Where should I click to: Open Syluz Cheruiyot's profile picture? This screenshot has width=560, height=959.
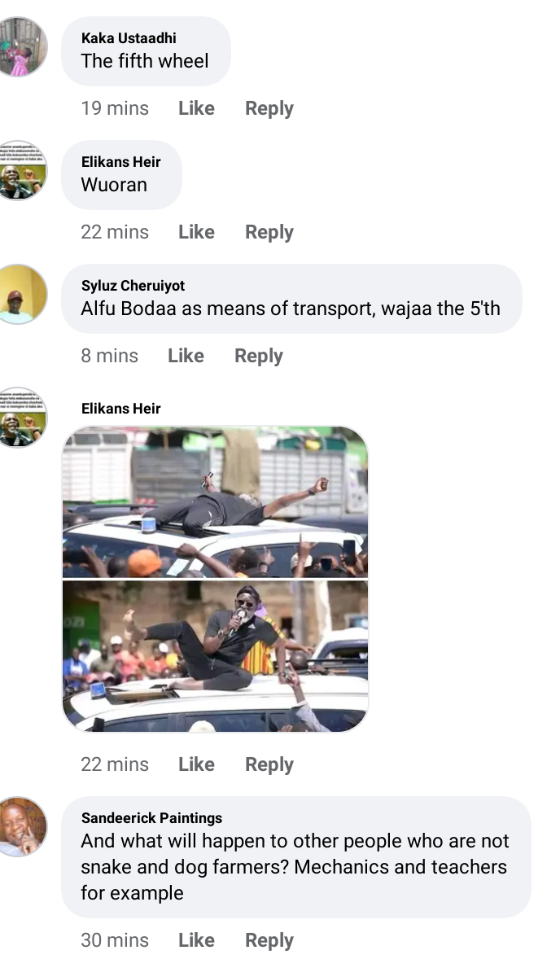tap(23, 294)
